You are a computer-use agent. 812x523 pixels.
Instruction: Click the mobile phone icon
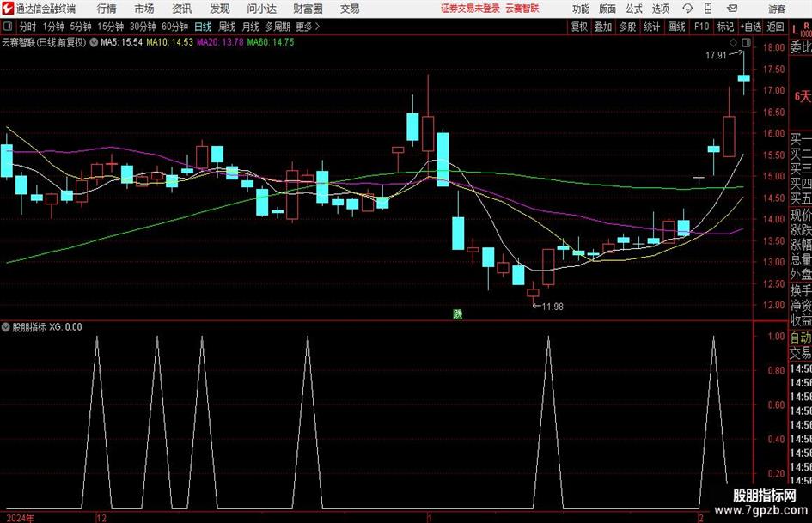708,9
